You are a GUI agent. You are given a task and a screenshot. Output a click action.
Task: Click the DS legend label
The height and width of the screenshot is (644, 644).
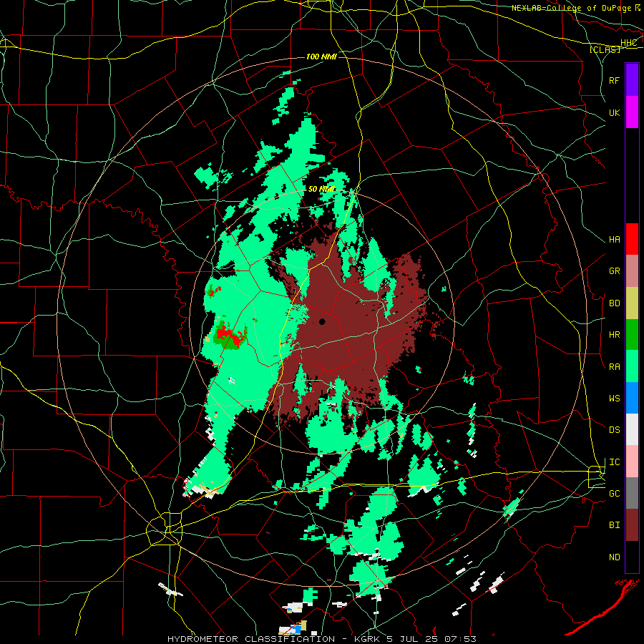(614, 430)
